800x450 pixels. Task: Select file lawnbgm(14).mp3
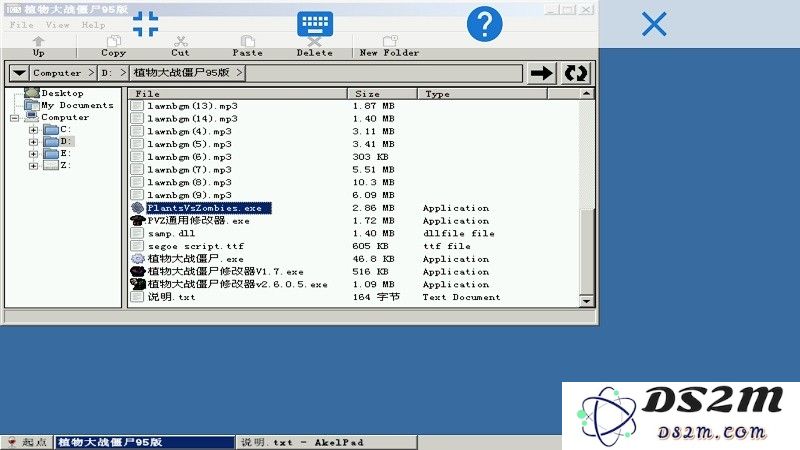click(x=192, y=118)
